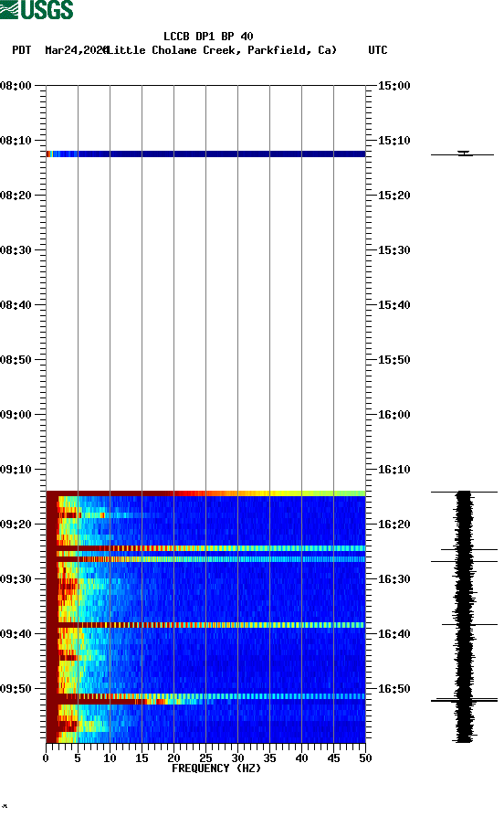Viewport: 504px width, 816px height.
Task: Click the 08:20 PDT time label
Action: tap(16, 196)
